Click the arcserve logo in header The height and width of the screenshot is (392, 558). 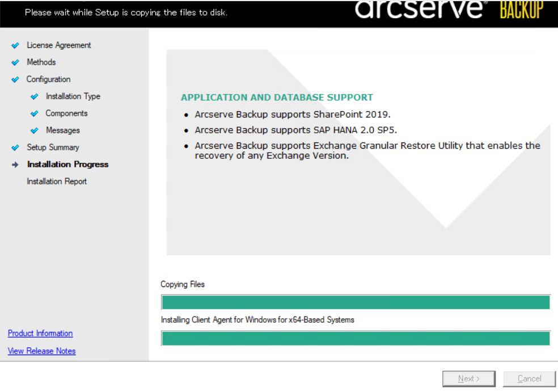click(x=420, y=9)
